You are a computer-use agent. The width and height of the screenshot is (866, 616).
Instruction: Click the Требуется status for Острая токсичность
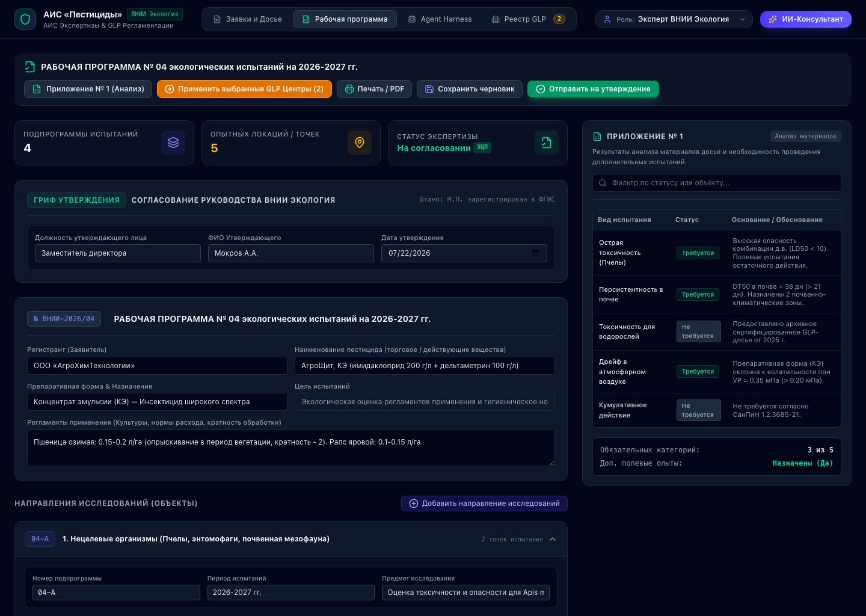click(698, 253)
